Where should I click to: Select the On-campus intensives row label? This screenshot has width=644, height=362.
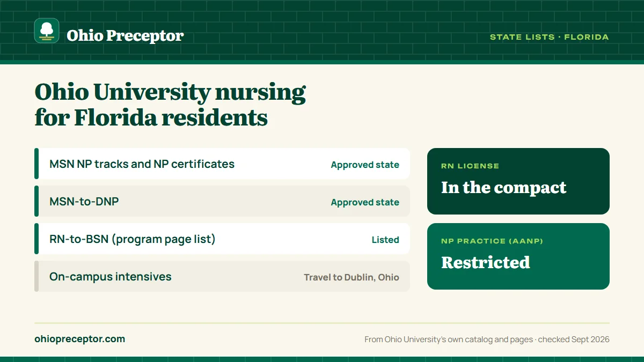pos(111,277)
